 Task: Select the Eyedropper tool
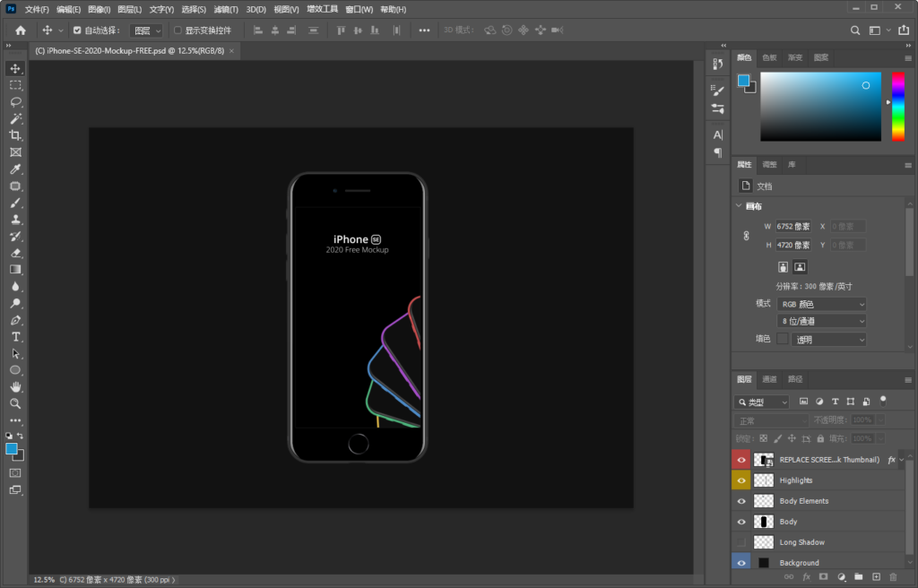pyautogui.click(x=15, y=169)
